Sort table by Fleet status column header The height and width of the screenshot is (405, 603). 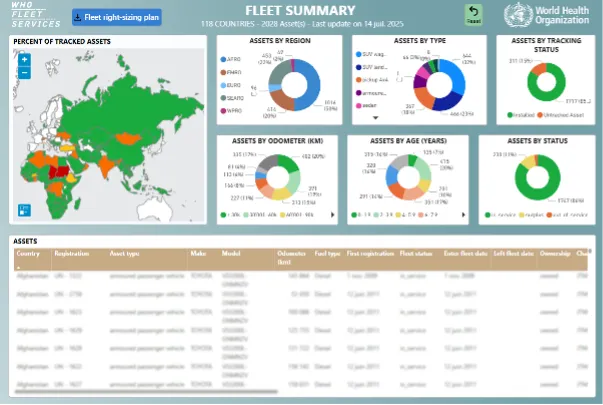coord(419,259)
